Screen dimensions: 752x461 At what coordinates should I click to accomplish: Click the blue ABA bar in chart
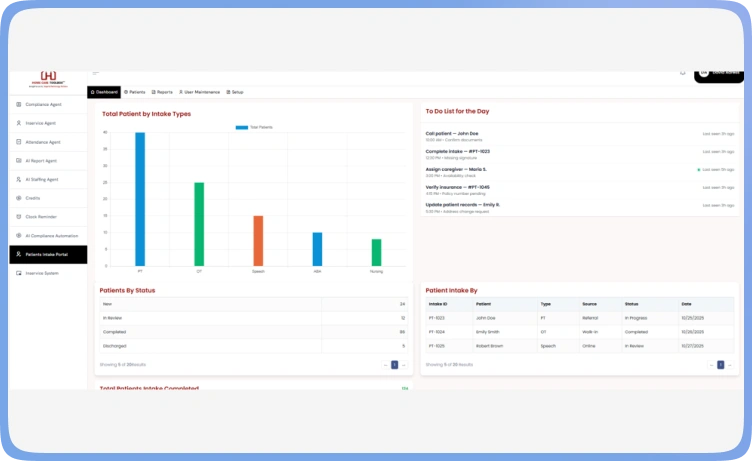(x=317, y=249)
